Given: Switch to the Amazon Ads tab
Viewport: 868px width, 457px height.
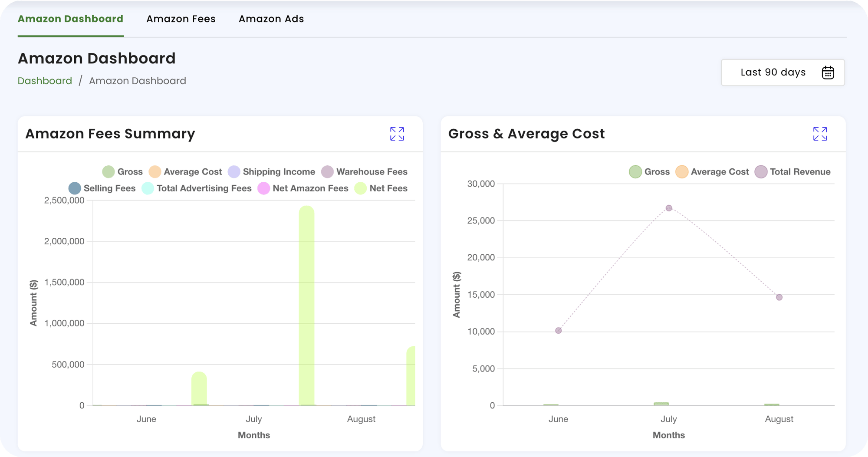Looking at the screenshot, I should 271,19.
